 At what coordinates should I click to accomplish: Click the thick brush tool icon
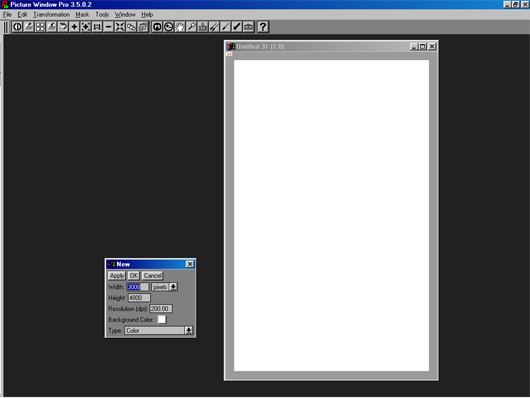237,27
